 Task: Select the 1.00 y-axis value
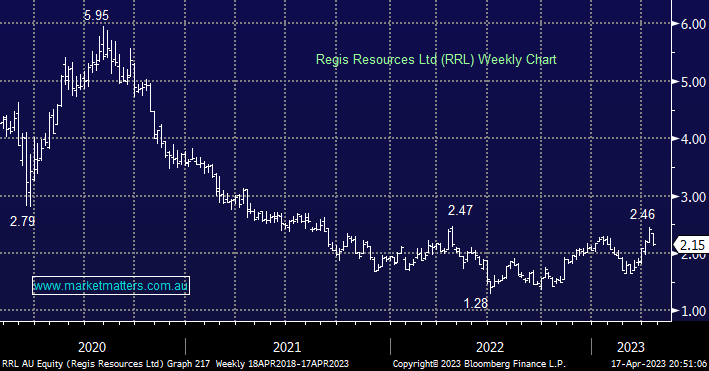tap(694, 311)
